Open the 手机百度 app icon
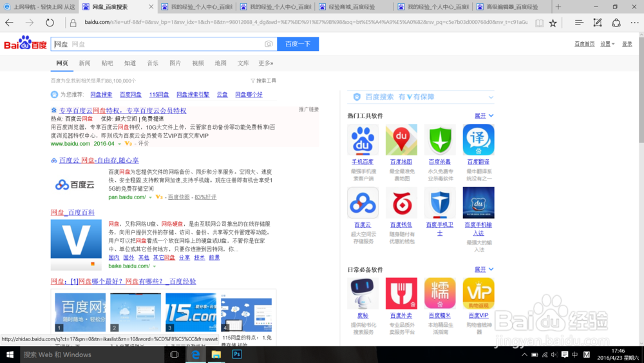This screenshot has height=363, width=644. tap(363, 140)
